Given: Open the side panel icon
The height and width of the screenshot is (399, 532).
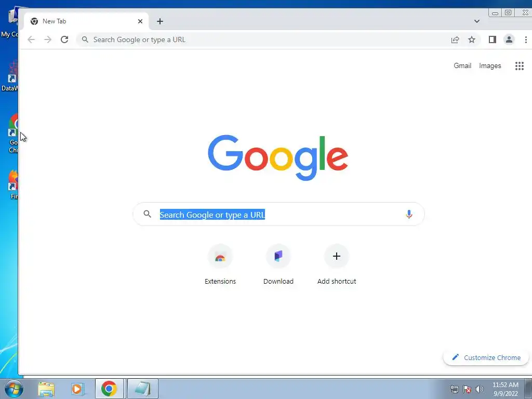Looking at the screenshot, I should coord(493,39).
